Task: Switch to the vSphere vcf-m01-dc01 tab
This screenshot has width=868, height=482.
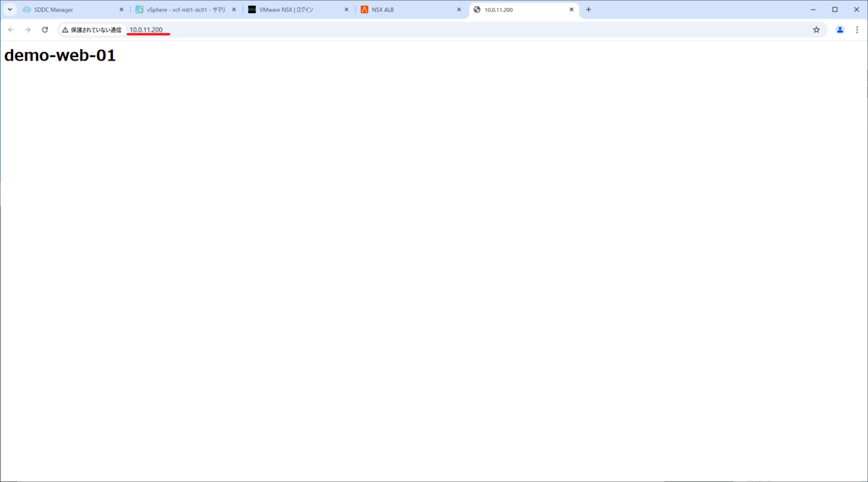Action: [x=186, y=9]
